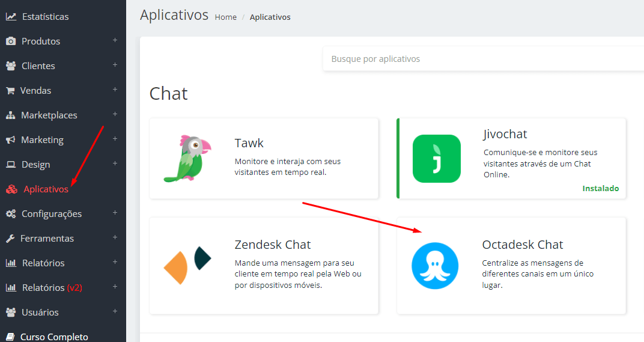Click 'Monitore e interaja com seus visitantes' text

[x=288, y=167]
